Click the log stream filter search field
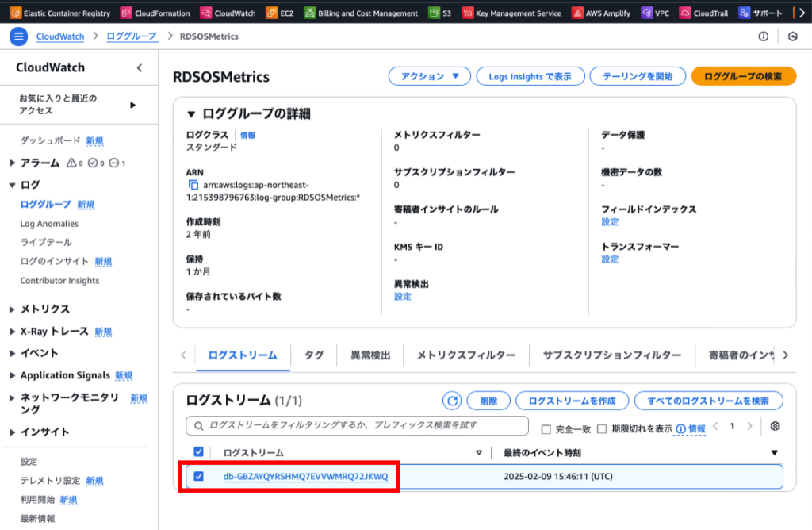Screen dimensions: 812x530 (357, 426)
